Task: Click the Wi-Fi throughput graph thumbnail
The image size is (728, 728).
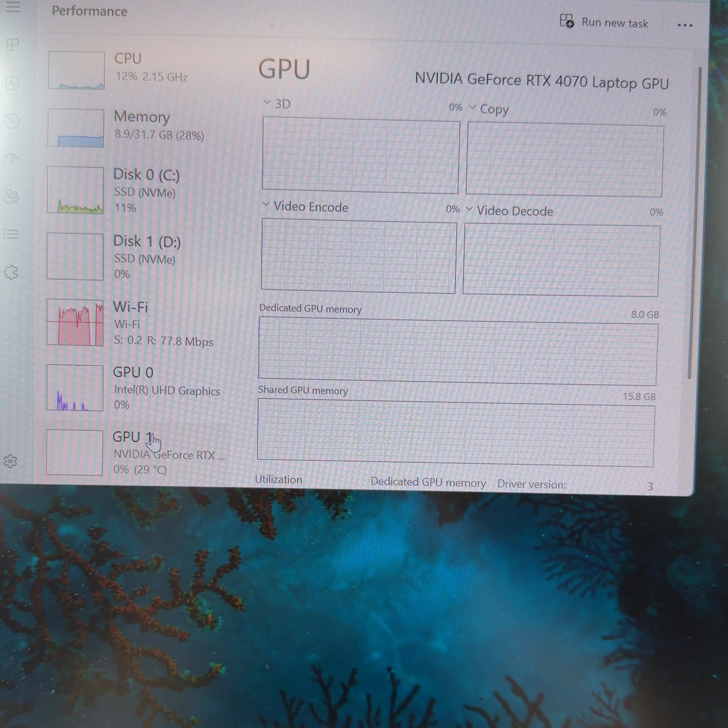Action: (x=75, y=323)
